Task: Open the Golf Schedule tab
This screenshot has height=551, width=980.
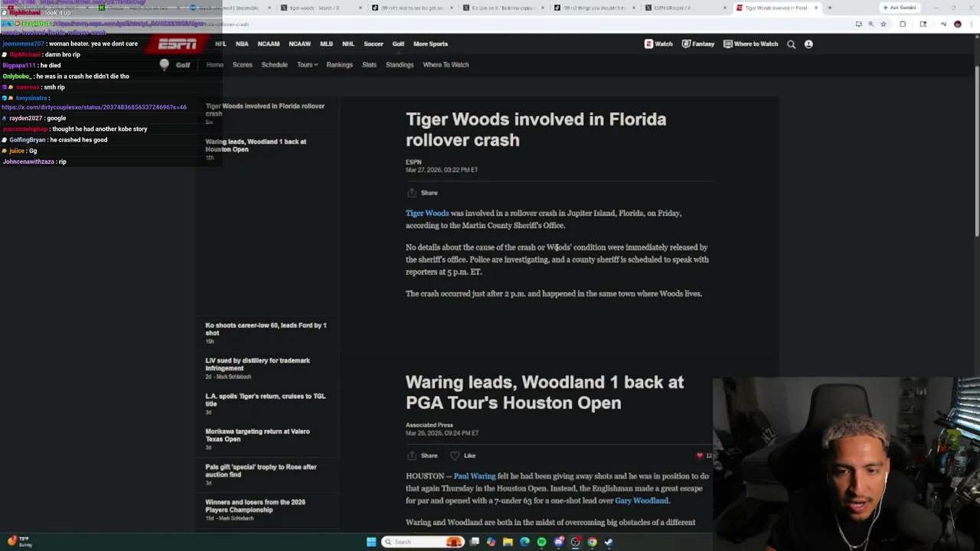Action: (274, 64)
